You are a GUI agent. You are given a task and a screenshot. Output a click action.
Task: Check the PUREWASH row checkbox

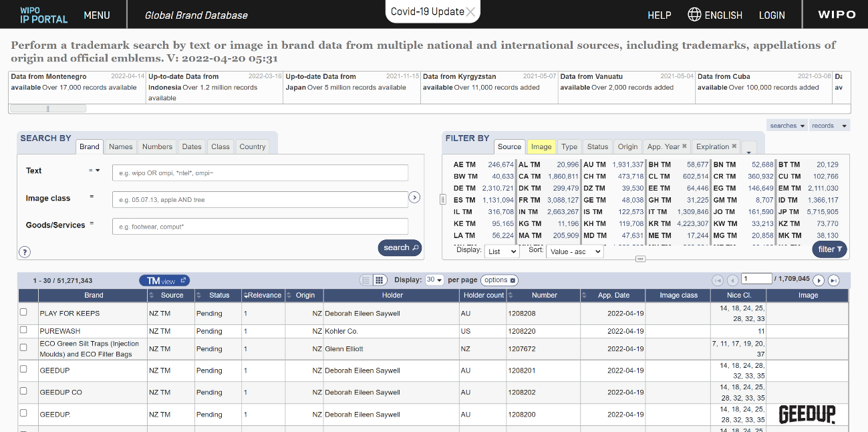coord(24,330)
